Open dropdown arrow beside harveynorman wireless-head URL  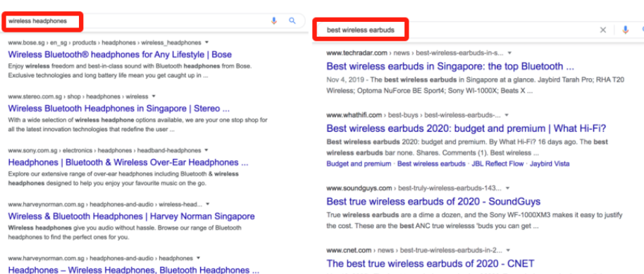click(x=207, y=204)
